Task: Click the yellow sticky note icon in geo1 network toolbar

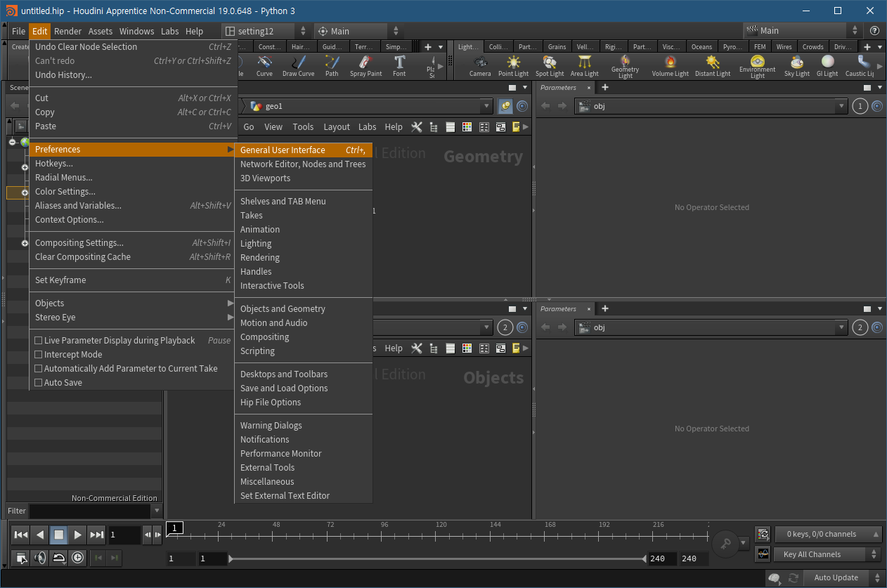Action: click(x=517, y=127)
